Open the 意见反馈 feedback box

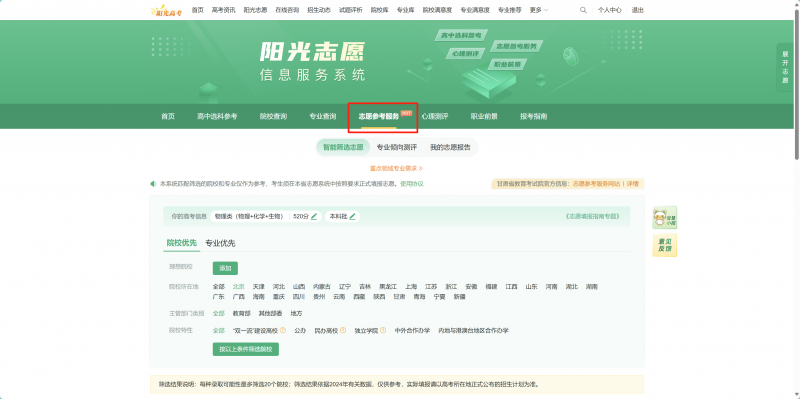[664, 245]
